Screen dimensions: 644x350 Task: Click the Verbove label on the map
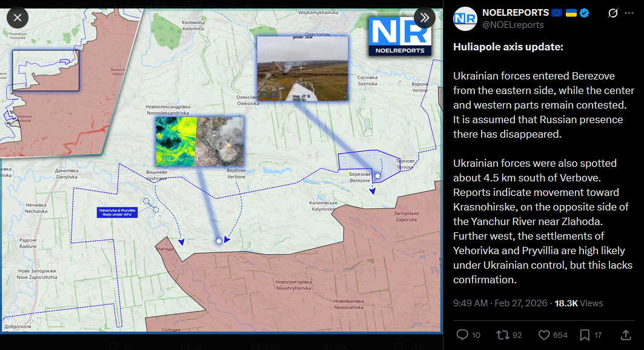pyautogui.click(x=236, y=173)
